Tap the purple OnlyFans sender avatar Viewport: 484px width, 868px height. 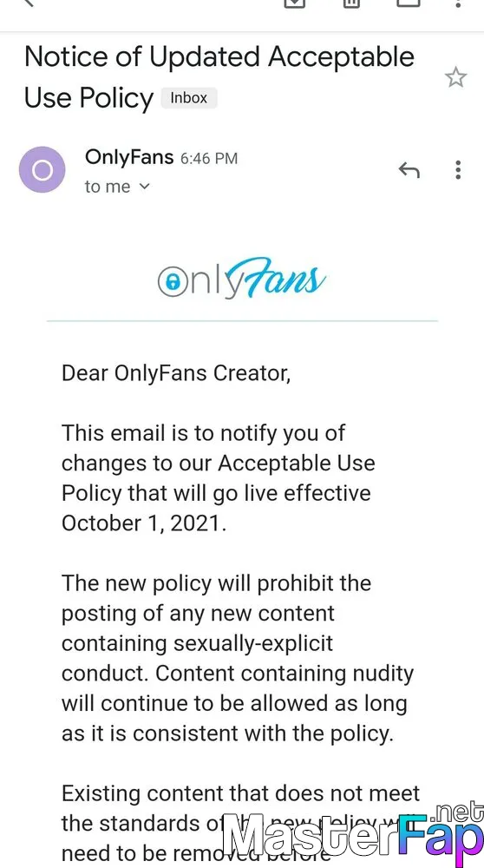click(x=42, y=169)
